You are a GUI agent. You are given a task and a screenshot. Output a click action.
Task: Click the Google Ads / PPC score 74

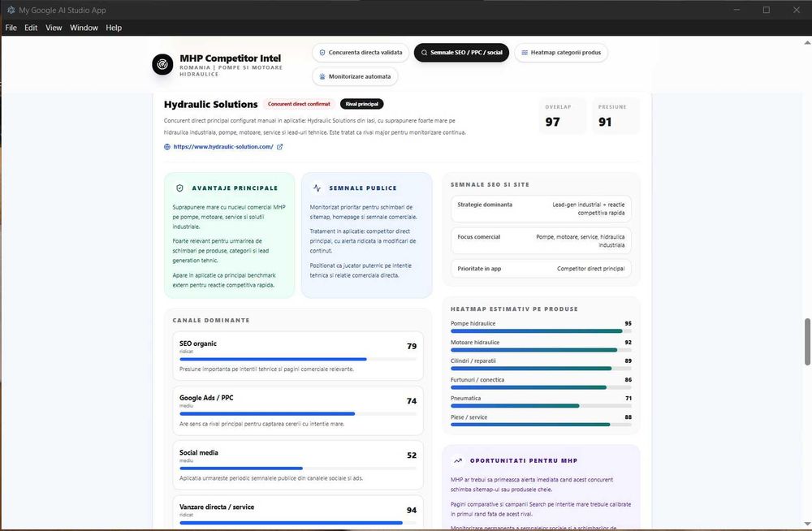click(412, 401)
